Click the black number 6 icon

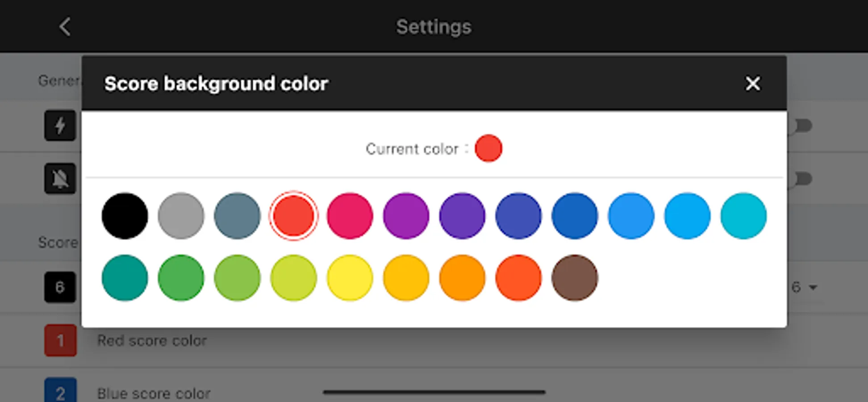click(x=60, y=287)
